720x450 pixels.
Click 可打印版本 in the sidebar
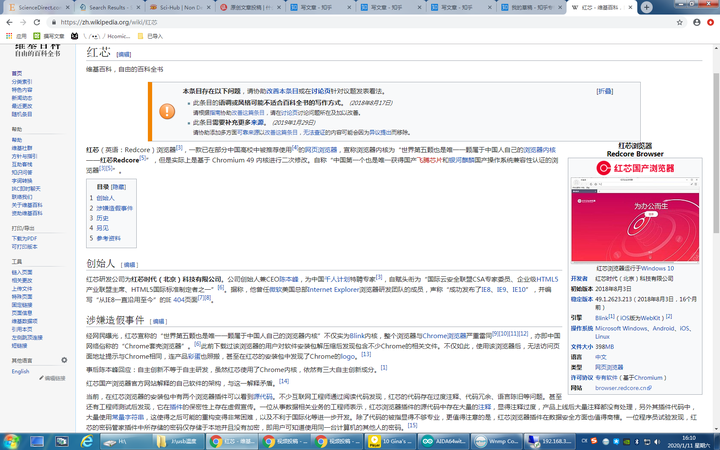[24, 247]
